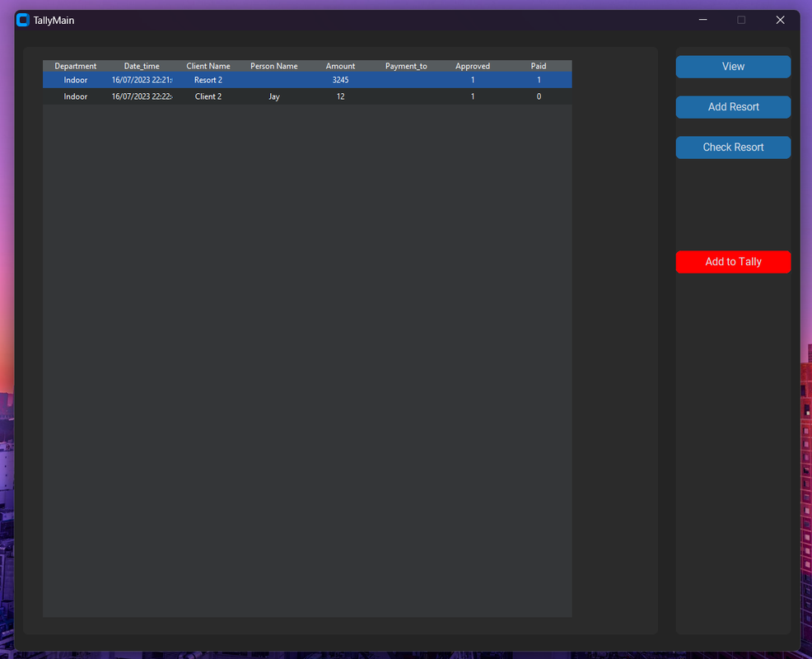Click Indoor in the Client 2 row

(76, 96)
